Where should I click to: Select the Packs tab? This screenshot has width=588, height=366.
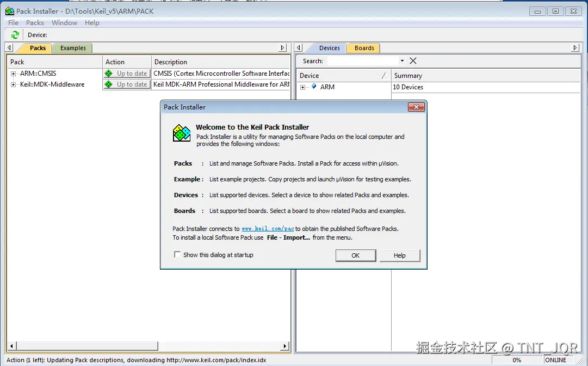(x=38, y=48)
